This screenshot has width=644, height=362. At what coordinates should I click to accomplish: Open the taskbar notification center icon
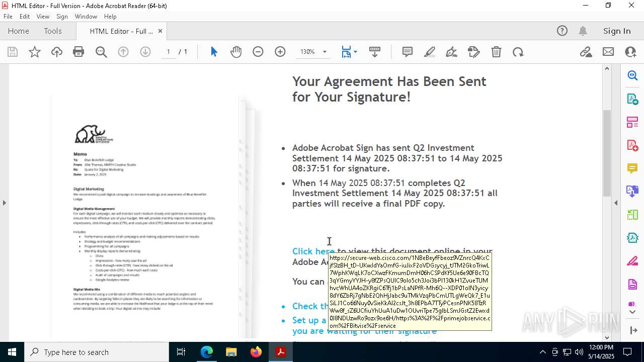click(627, 352)
